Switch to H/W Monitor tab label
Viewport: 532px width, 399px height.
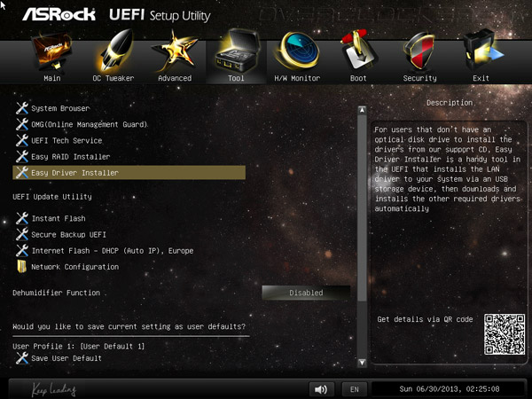[x=297, y=78]
